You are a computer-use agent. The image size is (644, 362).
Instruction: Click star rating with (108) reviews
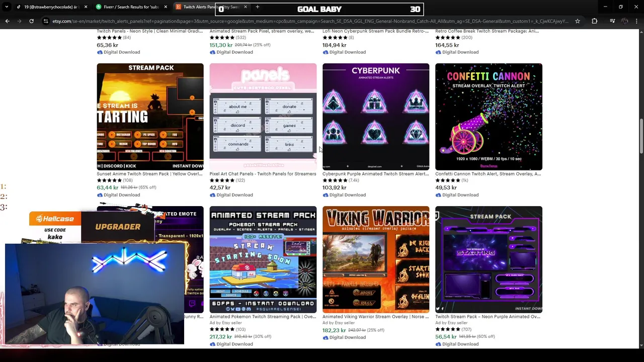tap(115, 180)
